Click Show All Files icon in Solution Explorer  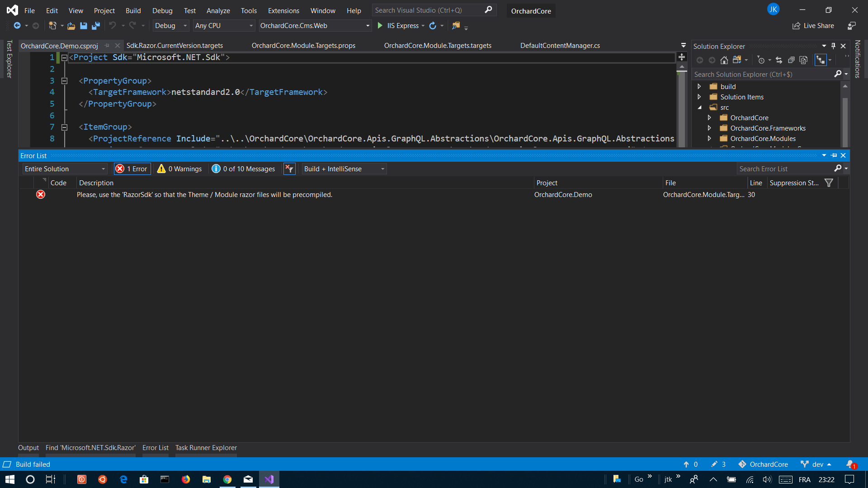click(803, 60)
